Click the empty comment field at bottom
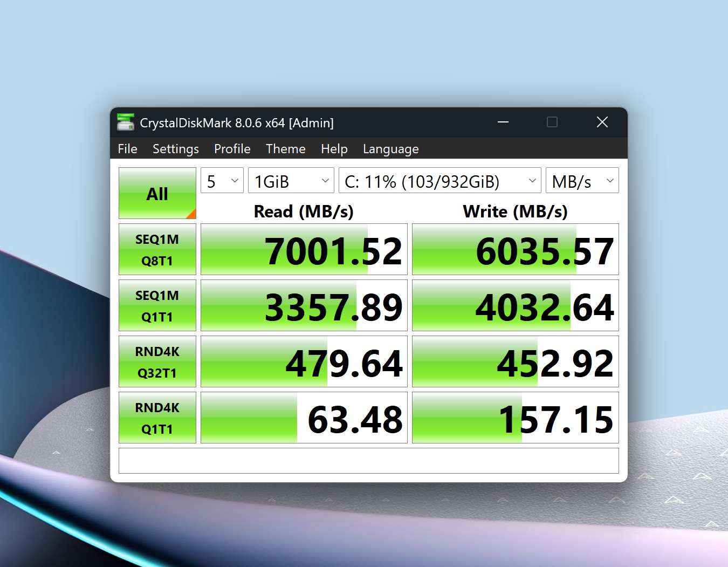Screen dimensions: 728x567 coord(369,461)
